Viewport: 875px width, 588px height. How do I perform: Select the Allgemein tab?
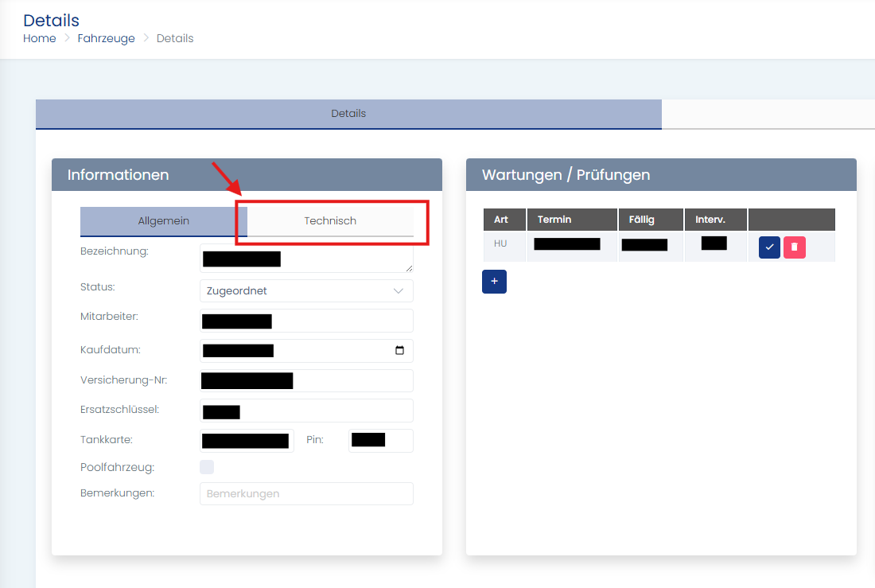[163, 221]
